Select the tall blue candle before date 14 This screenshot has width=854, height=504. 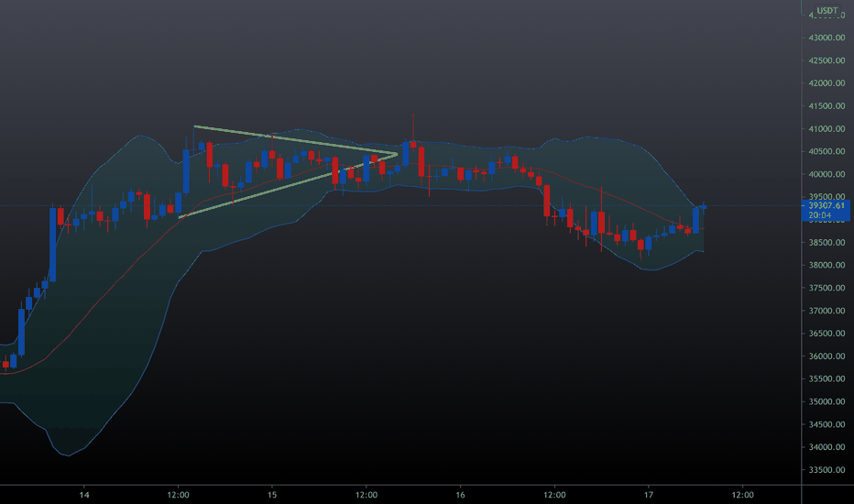pyautogui.click(x=53, y=245)
